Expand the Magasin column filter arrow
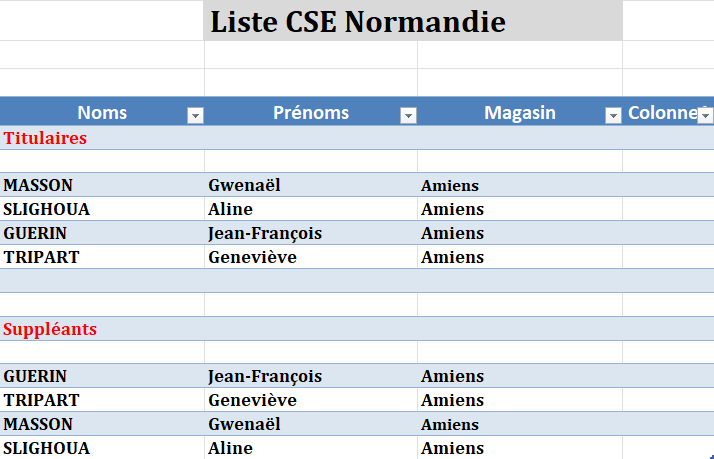Screen dimensions: 714x459 613,116
